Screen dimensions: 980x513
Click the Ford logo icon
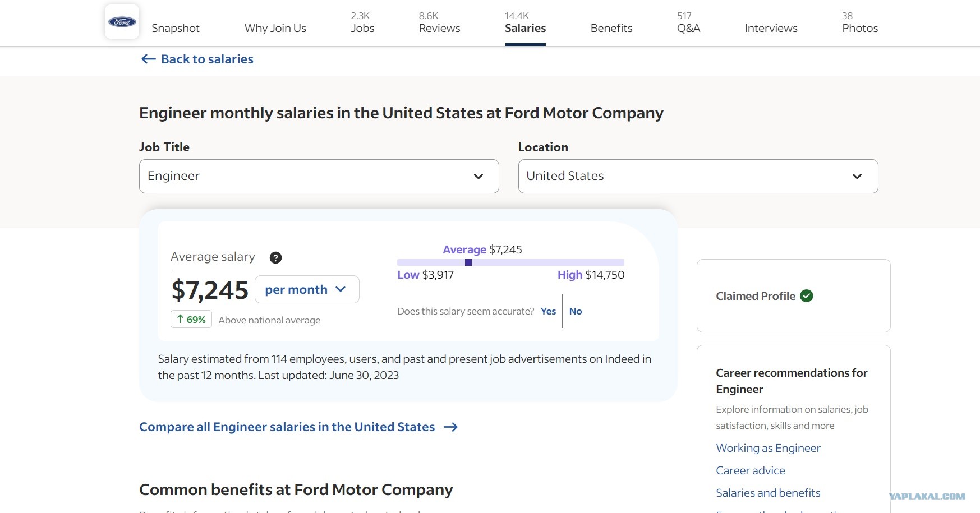click(122, 22)
